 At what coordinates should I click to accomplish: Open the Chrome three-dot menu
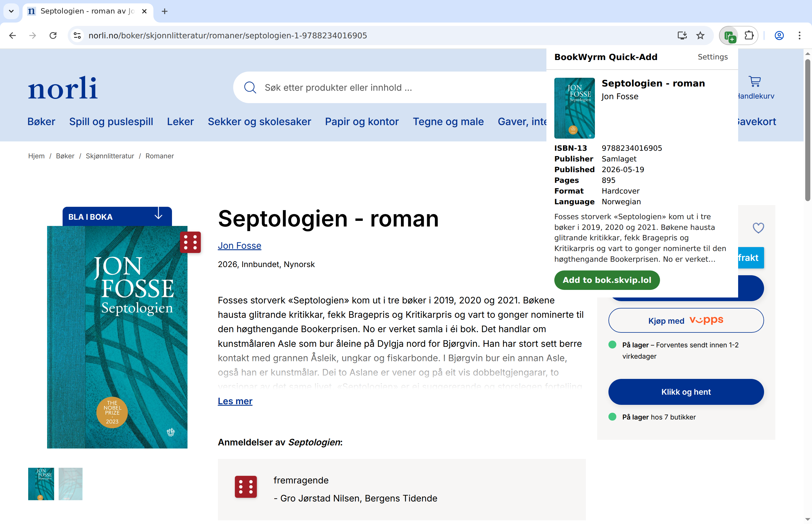[x=799, y=35]
